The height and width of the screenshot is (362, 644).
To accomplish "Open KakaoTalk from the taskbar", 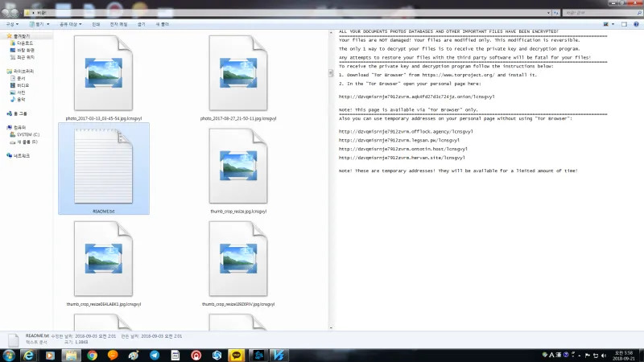I will click(237, 355).
